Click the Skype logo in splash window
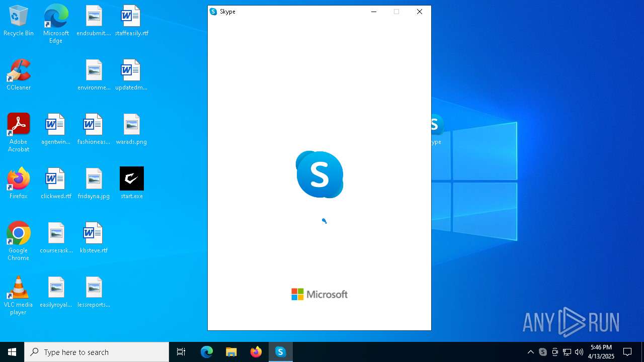This screenshot has width=644, height=362. (x=319, y=174)
